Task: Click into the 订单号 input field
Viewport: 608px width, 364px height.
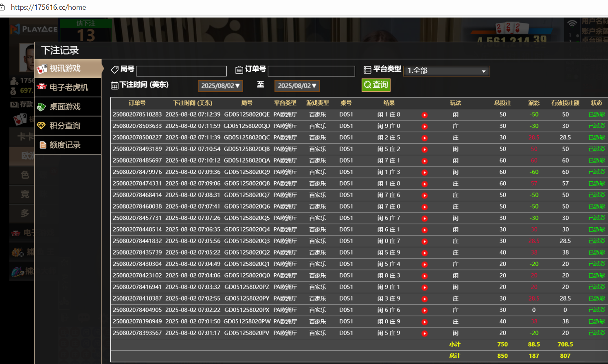Action: pos(311,71)
